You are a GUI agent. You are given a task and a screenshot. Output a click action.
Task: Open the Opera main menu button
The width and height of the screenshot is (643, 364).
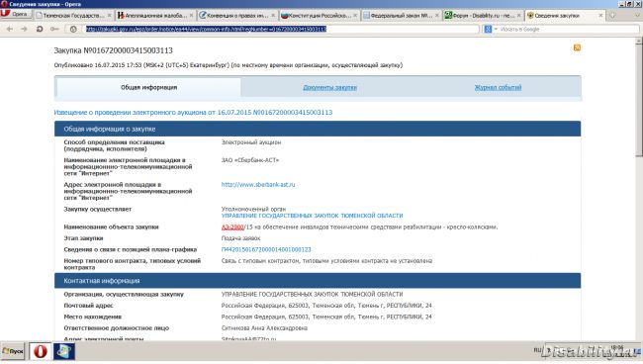point(16,15)
